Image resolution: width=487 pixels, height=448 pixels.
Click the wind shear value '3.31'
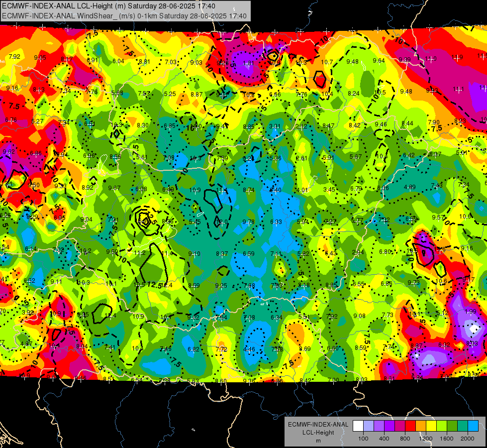point(275,126)
